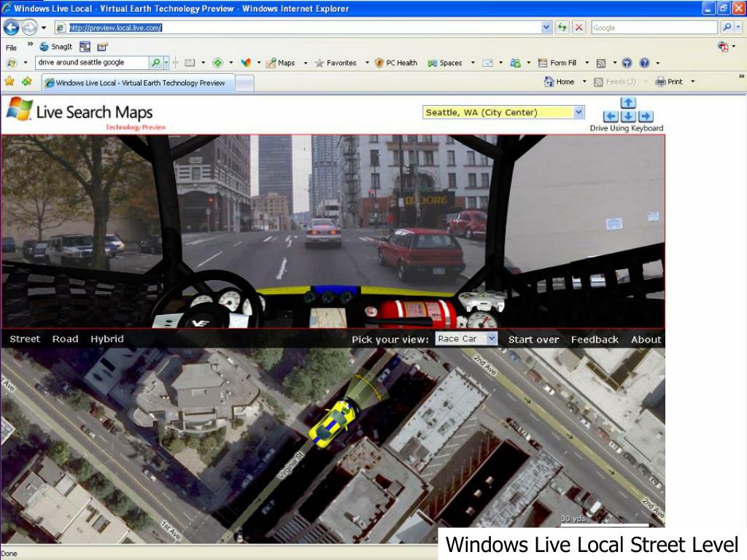Click the yellow car on the aerial map

[x=332, y=423]
